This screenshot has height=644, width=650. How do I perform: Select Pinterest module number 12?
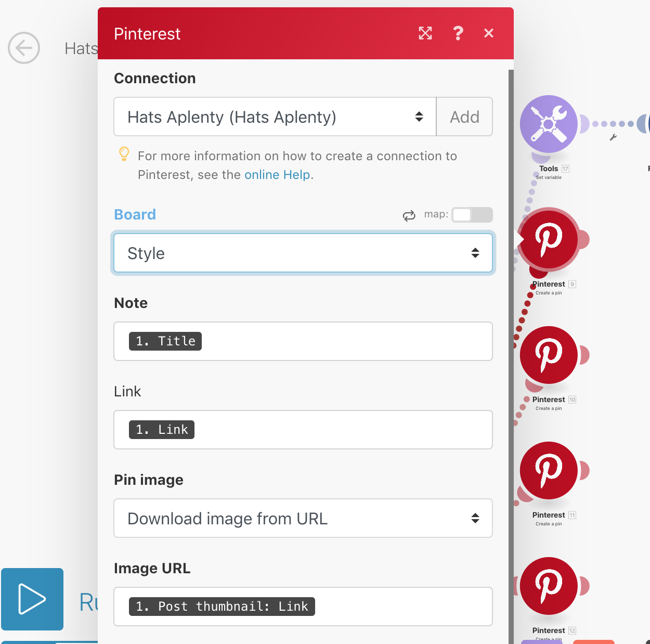549,586
